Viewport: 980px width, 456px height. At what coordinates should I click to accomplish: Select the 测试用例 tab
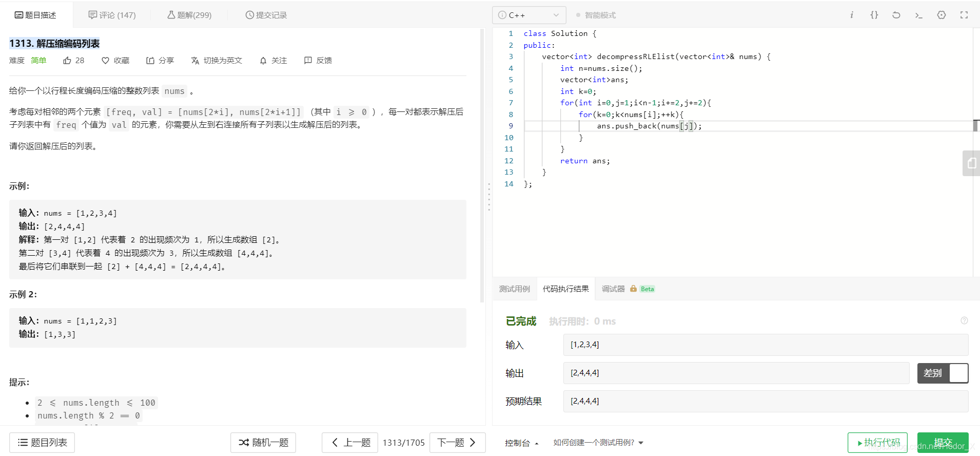coord(515,289)
